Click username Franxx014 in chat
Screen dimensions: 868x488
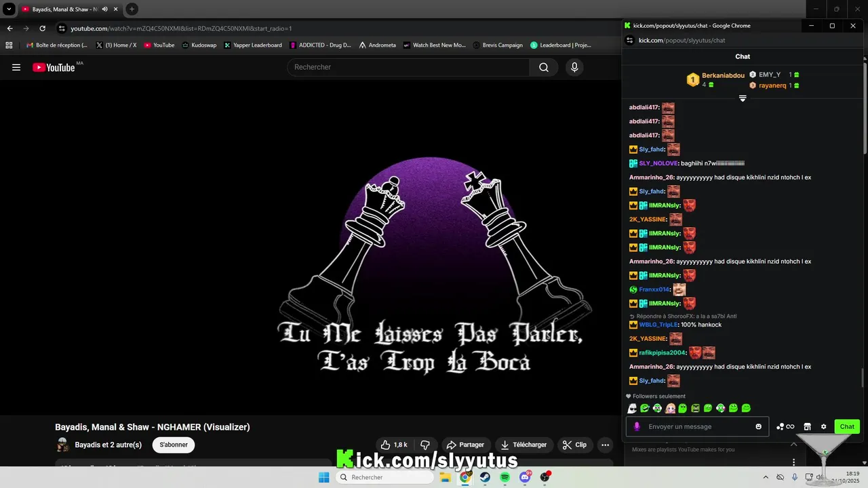pos(654,289)
